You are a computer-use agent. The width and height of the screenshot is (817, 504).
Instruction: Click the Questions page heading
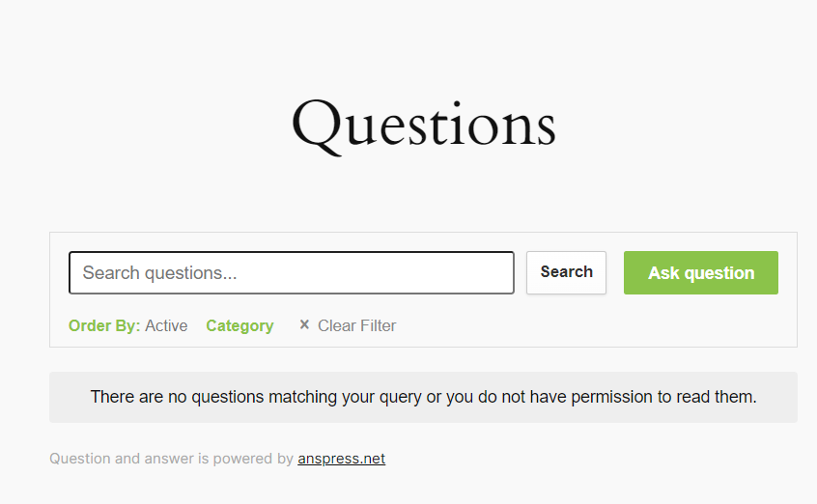point(423,126)
